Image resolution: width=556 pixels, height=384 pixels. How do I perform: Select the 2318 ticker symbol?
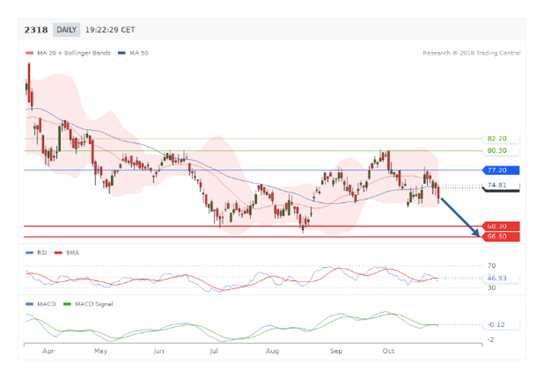(36, 30)
